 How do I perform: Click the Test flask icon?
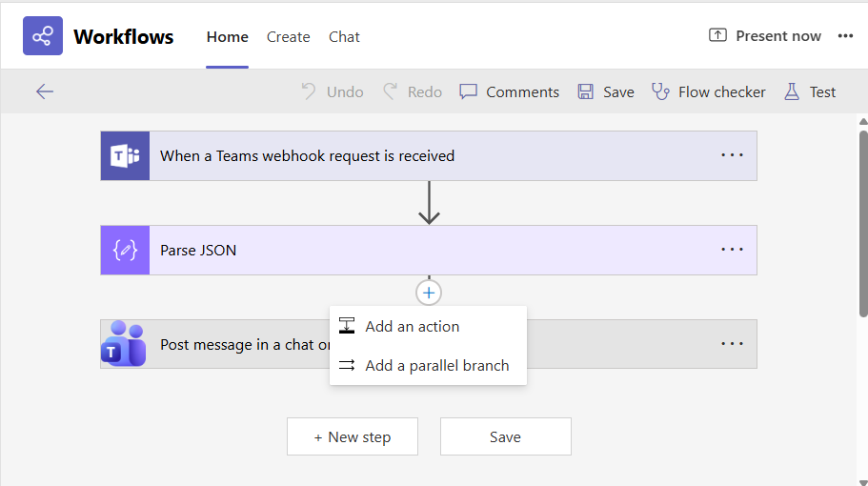791,91
